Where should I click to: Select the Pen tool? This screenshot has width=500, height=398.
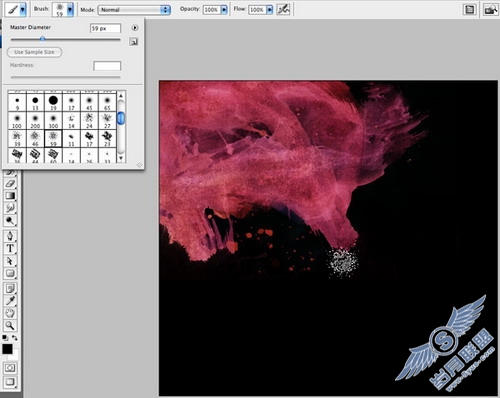pyautogui.click(x=10, y=236)
